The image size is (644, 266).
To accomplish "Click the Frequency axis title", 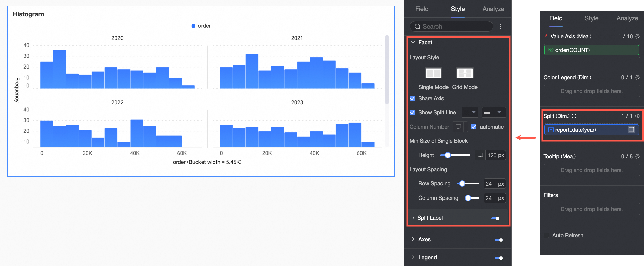I will point(17,90).
